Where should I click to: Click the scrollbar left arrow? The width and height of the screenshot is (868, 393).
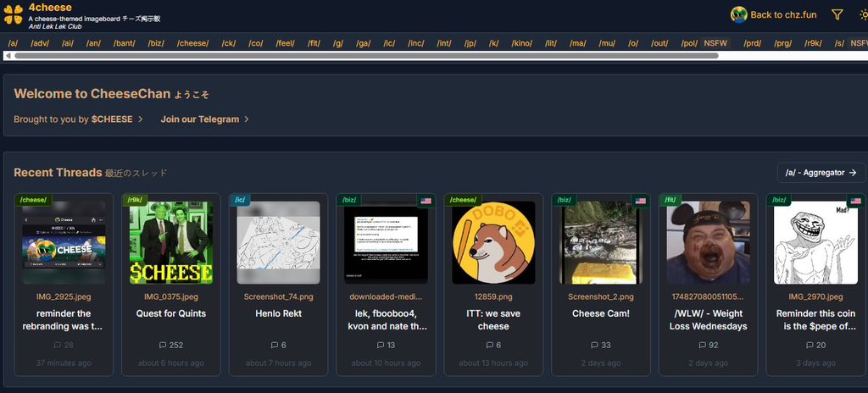tap(8, 55)
